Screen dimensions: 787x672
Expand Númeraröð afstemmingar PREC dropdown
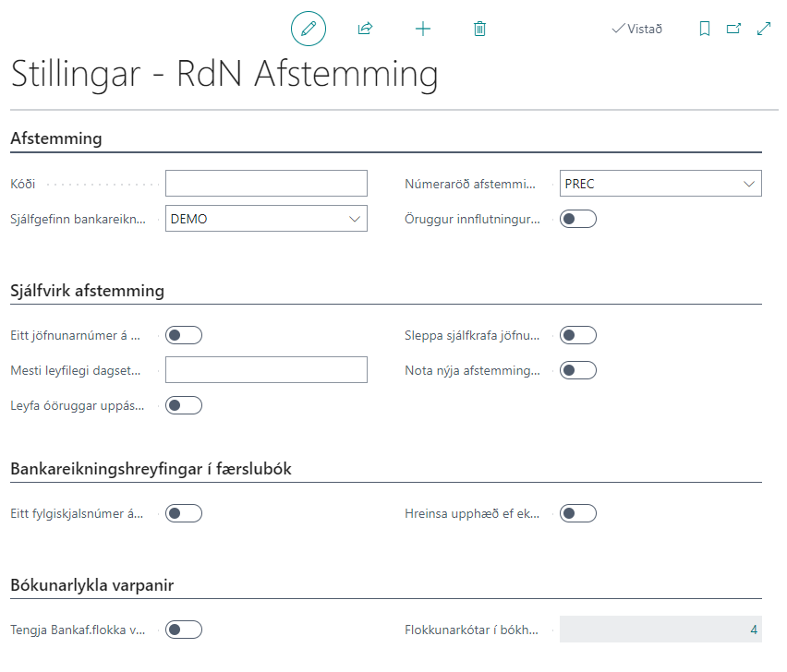pyautogui.click(x=660, y=184)
